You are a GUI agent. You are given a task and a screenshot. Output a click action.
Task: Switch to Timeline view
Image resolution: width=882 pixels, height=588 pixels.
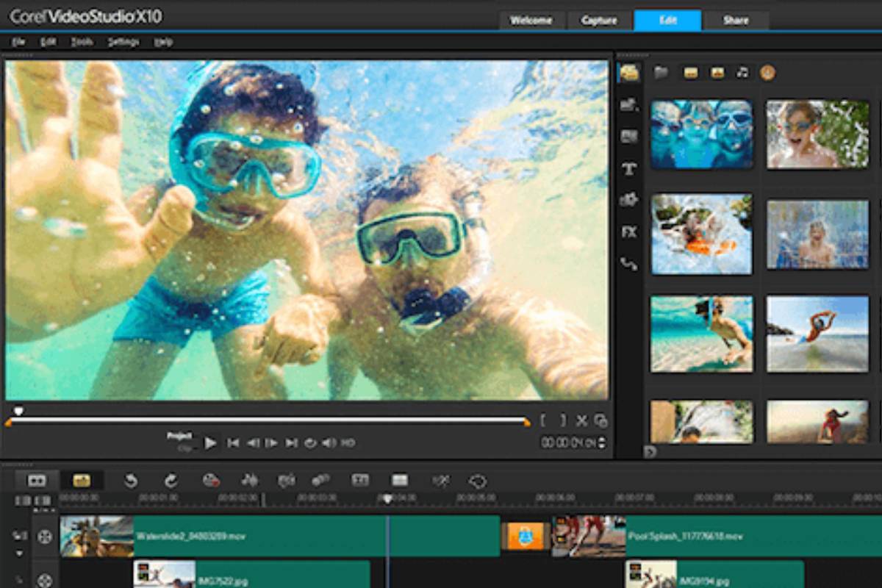82,481
